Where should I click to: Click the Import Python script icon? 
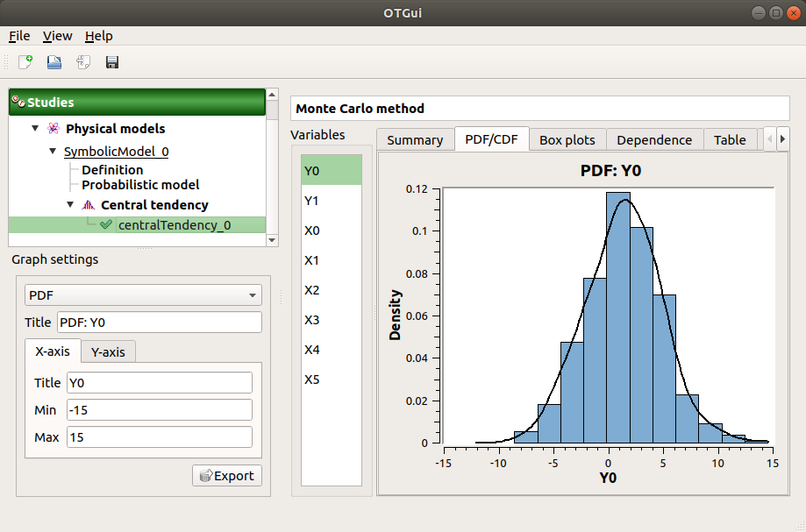[83, 62]
